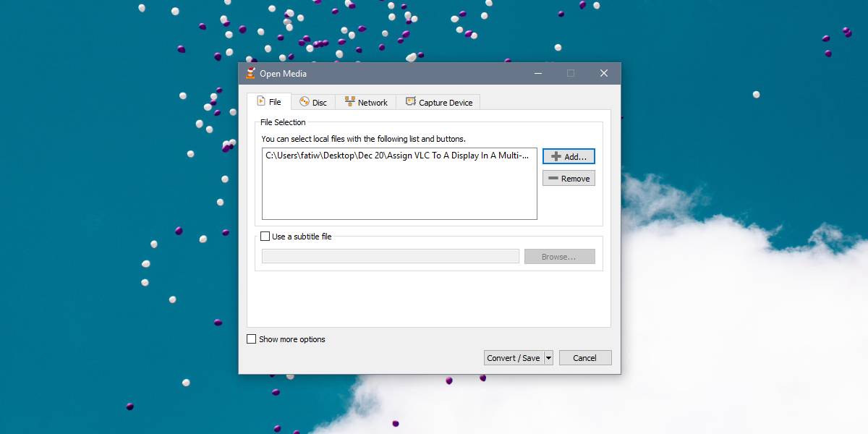Click the network icon on the Network tab
The image size is (868, 434).
(350, 101)
